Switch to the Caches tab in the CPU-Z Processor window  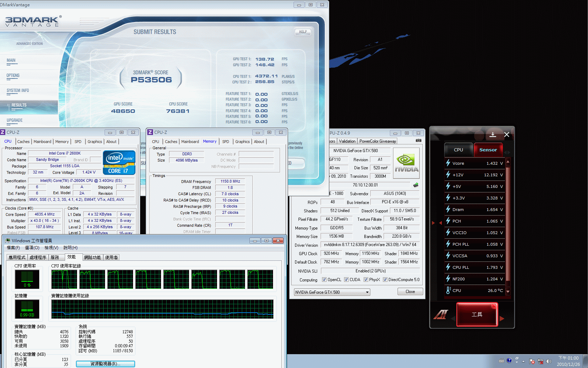click(x=23, y=142)
